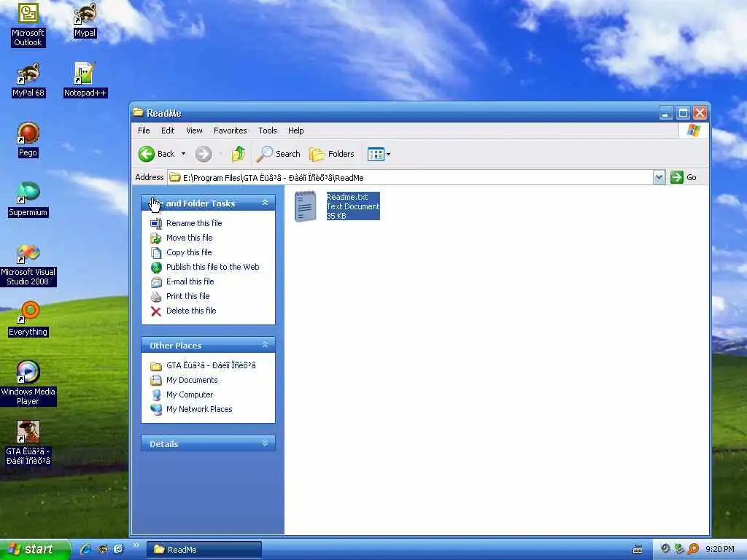Viewport: 747px width, 560px height.
Task: Expand the Quick Launch overflow chevron
Action: coord(136,545)
